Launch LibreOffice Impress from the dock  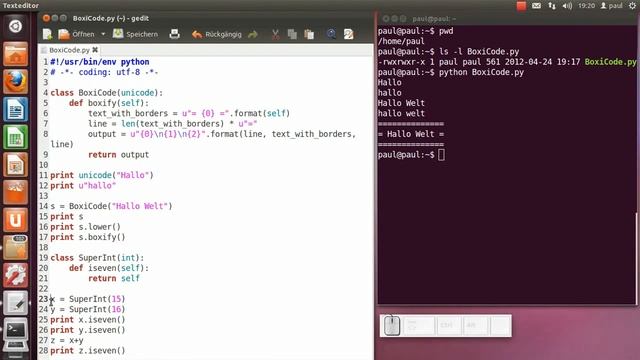tap(16, 165)
